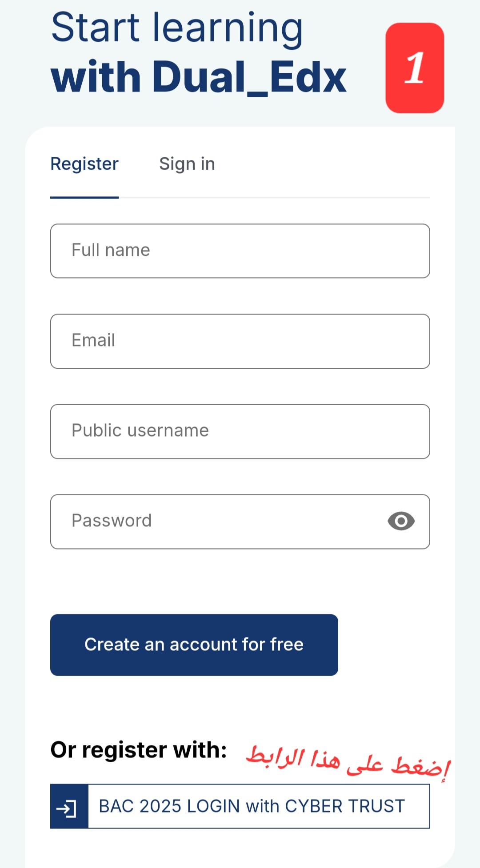Click the 'Email' placeholder text
This screenshot has height=868, width=480.
93,340
